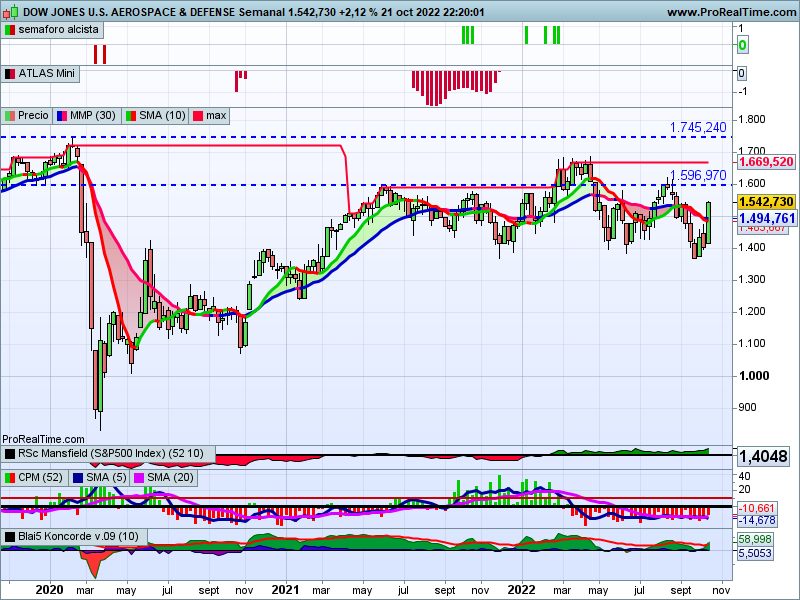Click the chart title DOW JONES U.S. AEROSPACE & DEFENSE
Viewport: 800px width, 600px height.
129,12
